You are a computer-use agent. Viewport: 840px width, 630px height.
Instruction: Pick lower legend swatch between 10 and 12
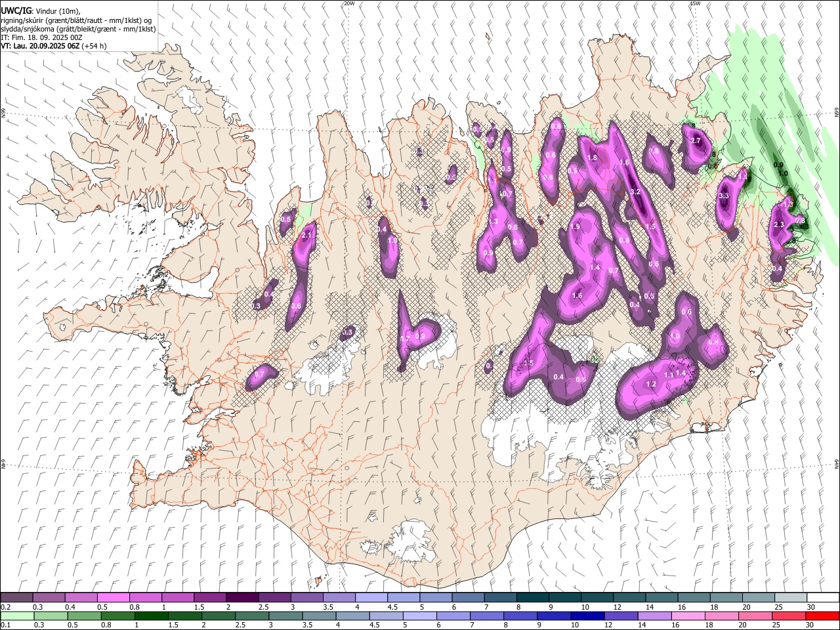(587, 616)
